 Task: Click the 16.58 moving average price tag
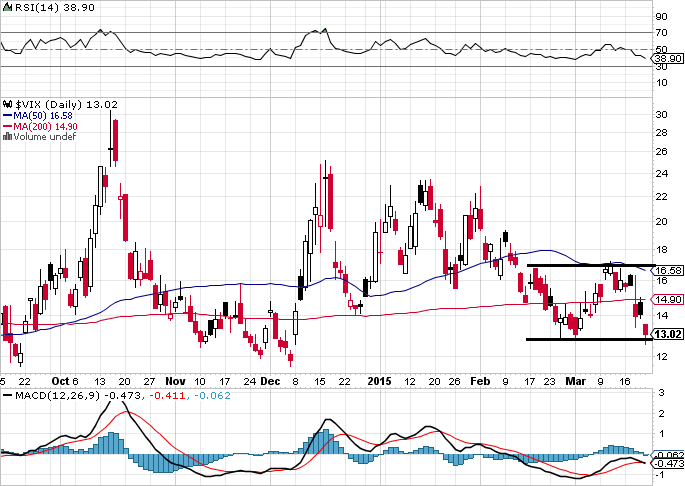tap(669, 271)
